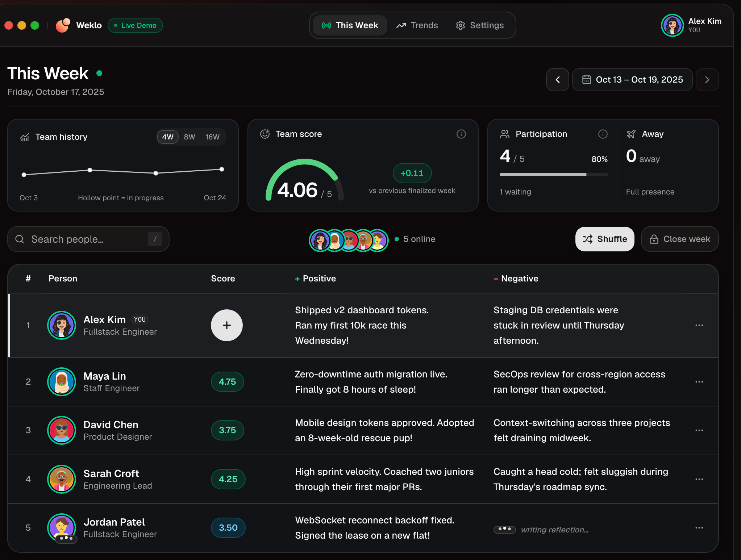Click the YOU tag next to Alex Kim
The width and height of the screenshot is (741, 560).
140,319
